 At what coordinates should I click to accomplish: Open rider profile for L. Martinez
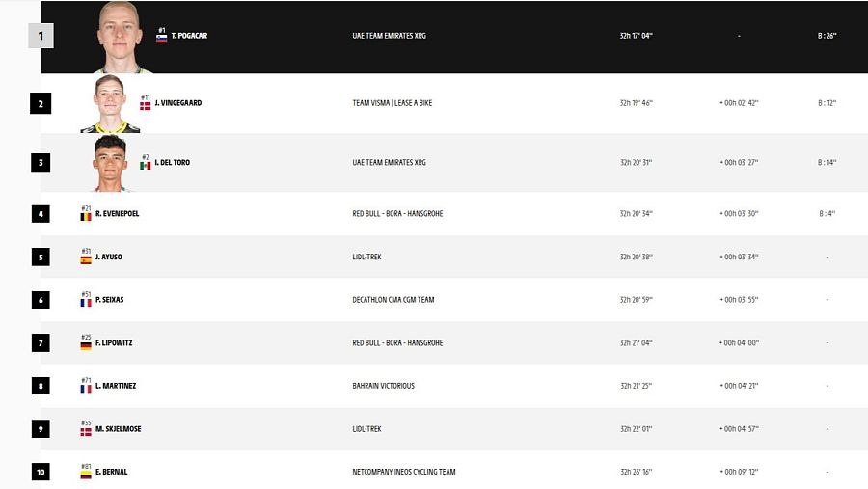(x=116, y=386)
